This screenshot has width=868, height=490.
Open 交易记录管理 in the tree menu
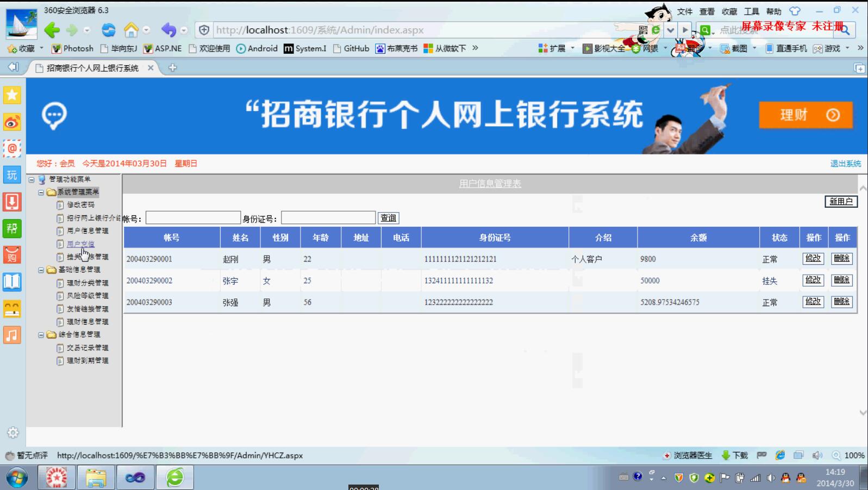pos(88,348)
